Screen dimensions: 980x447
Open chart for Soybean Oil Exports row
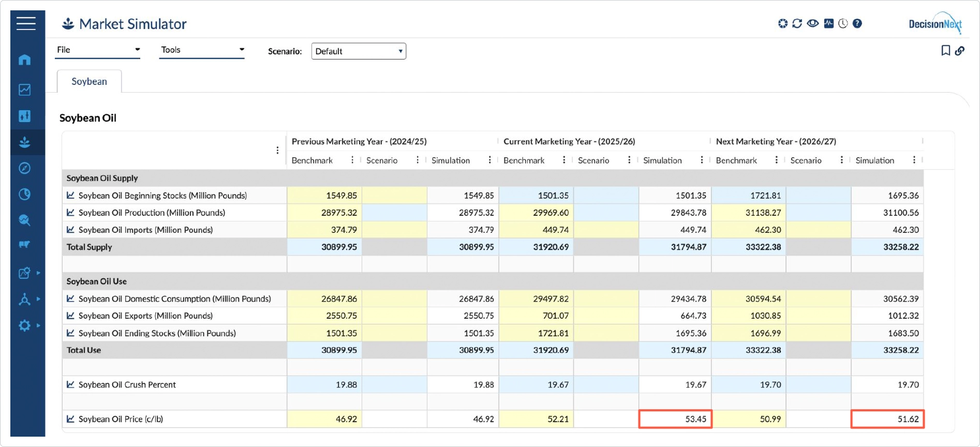click(70, 316)
